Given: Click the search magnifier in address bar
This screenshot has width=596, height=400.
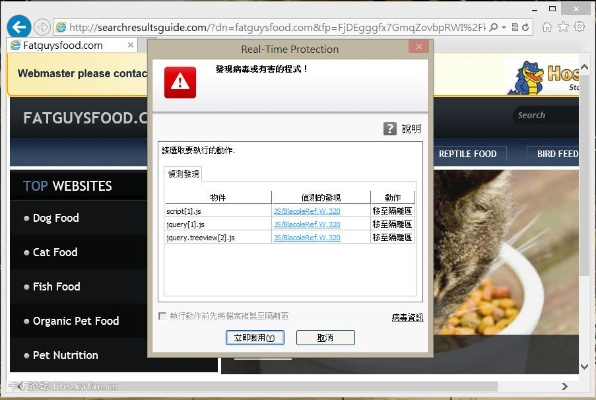Looking at the screenshot, I should coord(493,27).
